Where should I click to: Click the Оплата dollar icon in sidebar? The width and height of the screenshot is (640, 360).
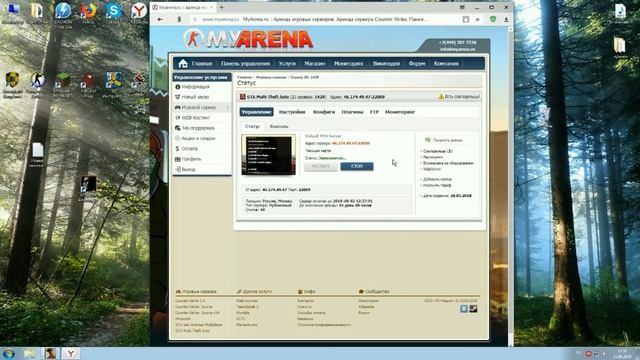click(178, 149)
